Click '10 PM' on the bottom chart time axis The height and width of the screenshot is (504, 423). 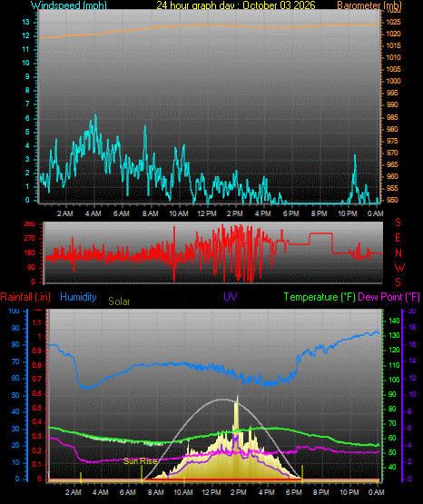[349, 492]
